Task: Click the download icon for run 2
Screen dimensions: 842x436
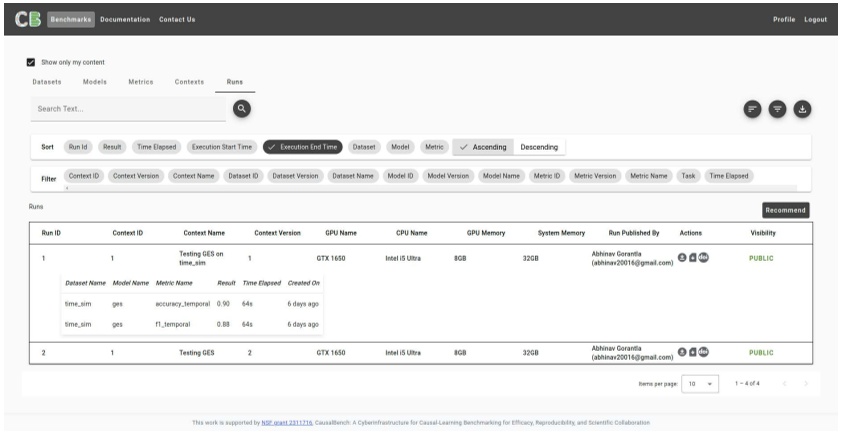Action: point(682,352)
